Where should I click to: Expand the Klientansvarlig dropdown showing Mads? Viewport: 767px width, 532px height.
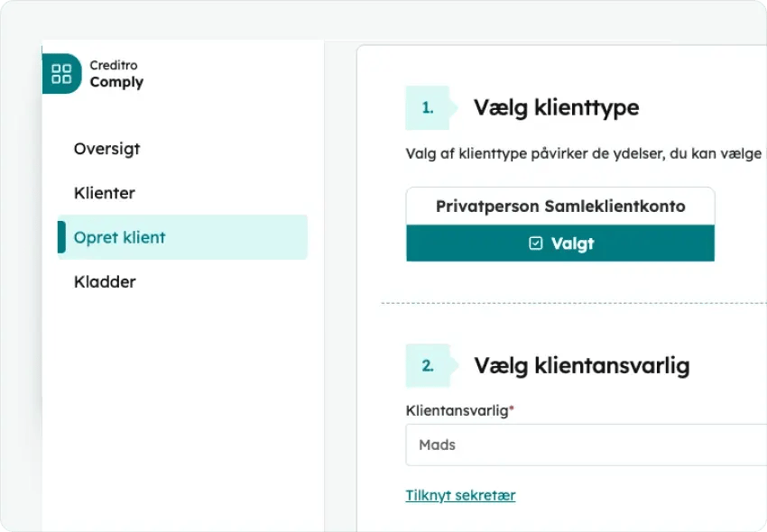pyautogui.click(x=587, y=445)
